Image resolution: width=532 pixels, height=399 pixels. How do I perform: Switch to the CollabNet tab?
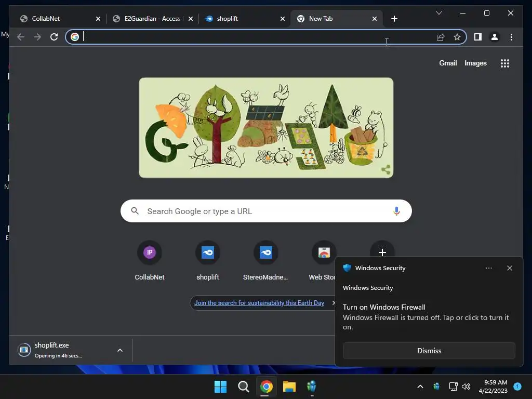coord(58,19)
